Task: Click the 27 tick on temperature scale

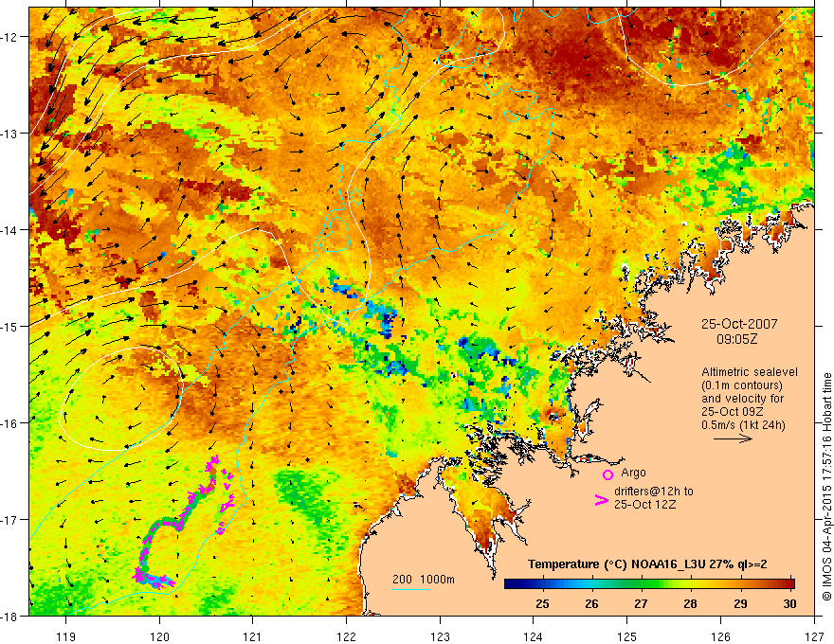Action: click(641, 603)
